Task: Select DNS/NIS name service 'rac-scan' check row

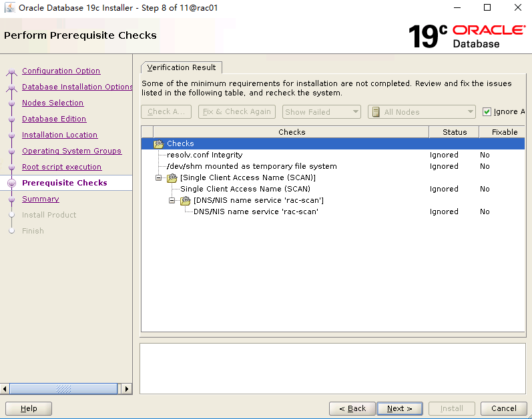Action: (x=333, y=212)
